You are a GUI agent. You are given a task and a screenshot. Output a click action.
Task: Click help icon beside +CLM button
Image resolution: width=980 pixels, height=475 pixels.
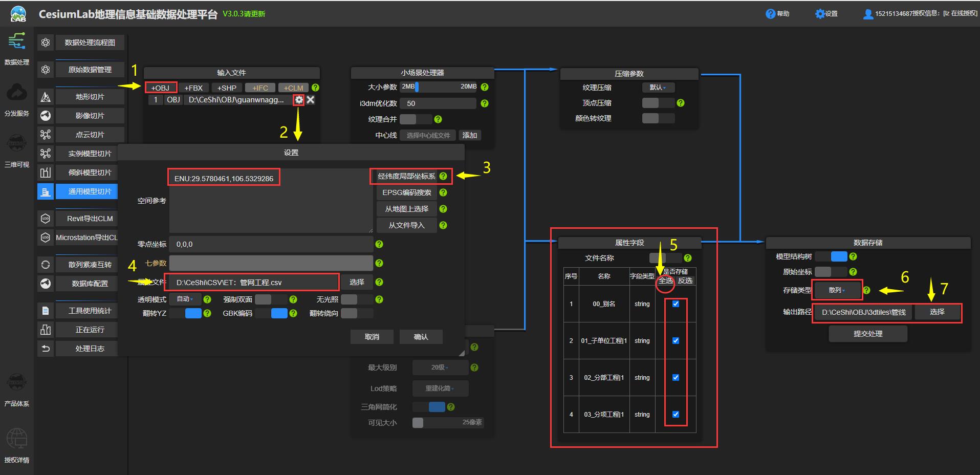[x=316, y=88]
